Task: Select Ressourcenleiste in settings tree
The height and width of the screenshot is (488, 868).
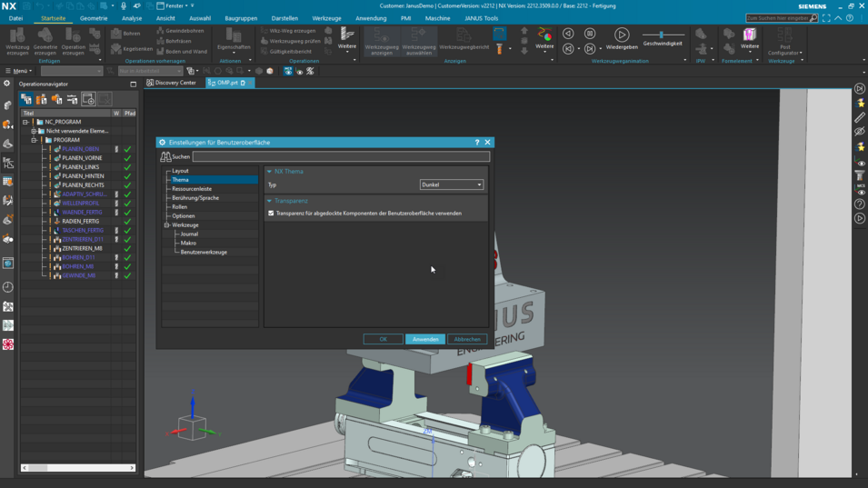Action: (x=192, y=189)
